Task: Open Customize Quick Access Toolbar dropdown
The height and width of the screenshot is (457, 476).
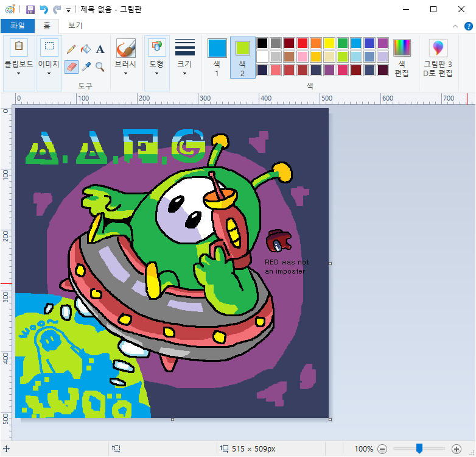Action: point(69,10)
